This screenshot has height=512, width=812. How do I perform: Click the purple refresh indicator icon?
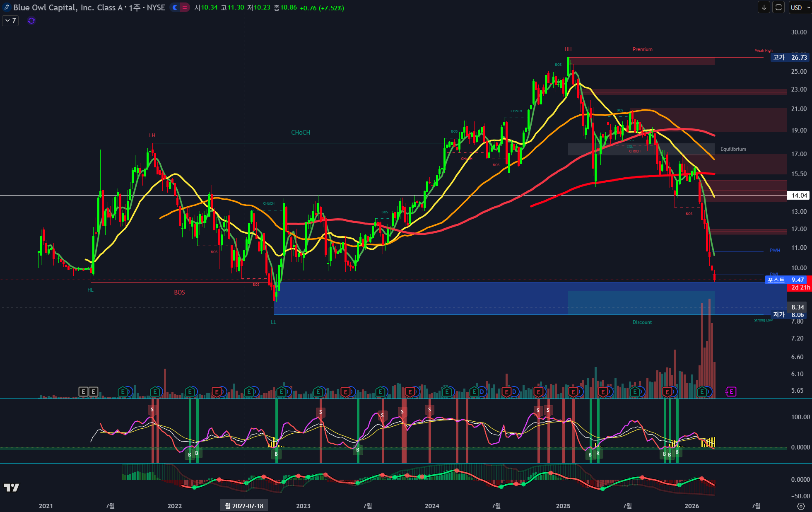pos(31,20)
